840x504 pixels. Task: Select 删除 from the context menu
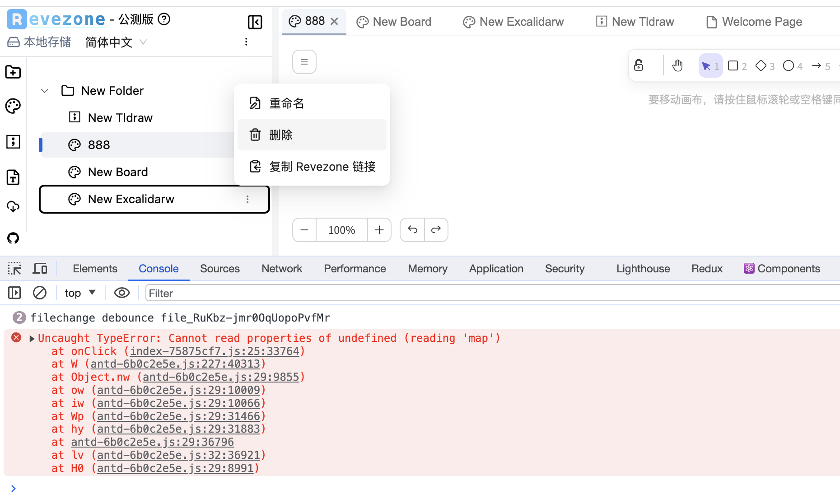(x=281, y=134)
